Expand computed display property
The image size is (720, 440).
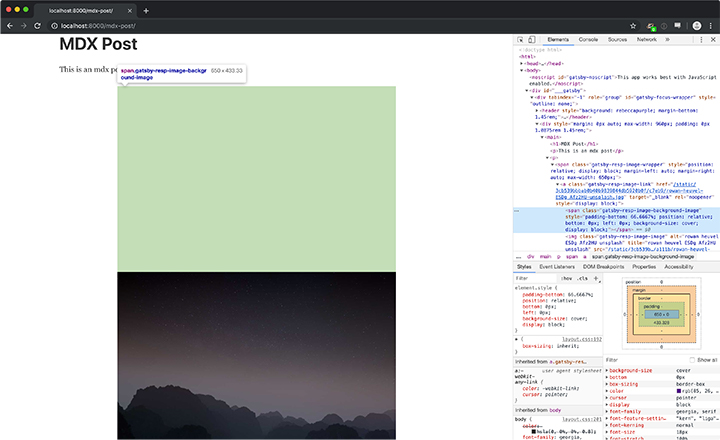coord(607,405)
